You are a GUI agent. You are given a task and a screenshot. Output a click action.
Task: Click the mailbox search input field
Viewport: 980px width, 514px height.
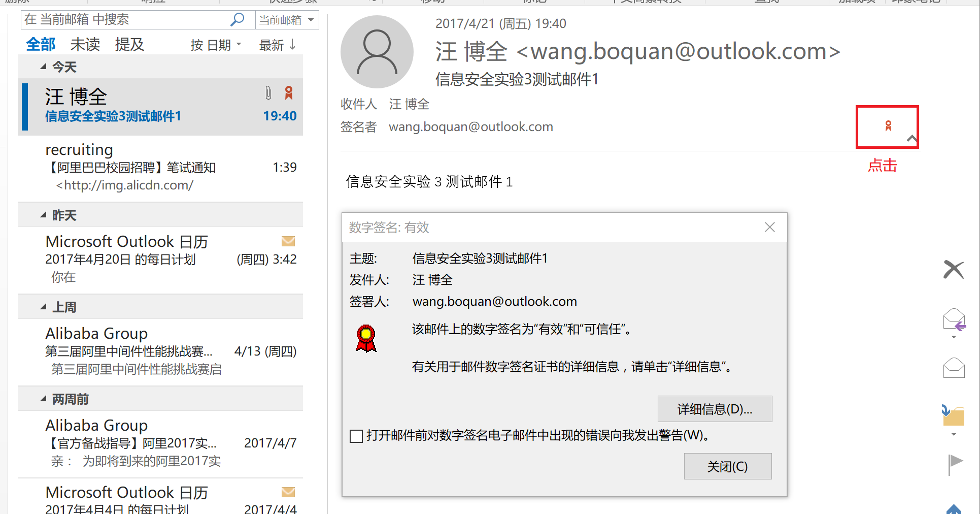pos(124,20)
